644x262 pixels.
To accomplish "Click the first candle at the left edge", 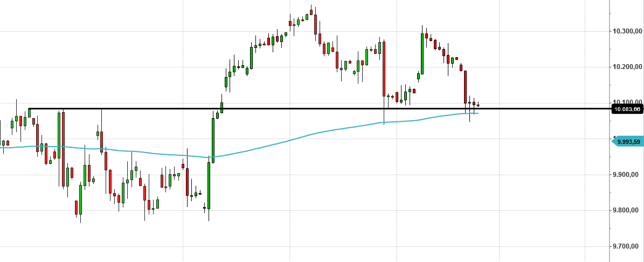I will coord(3,143).
